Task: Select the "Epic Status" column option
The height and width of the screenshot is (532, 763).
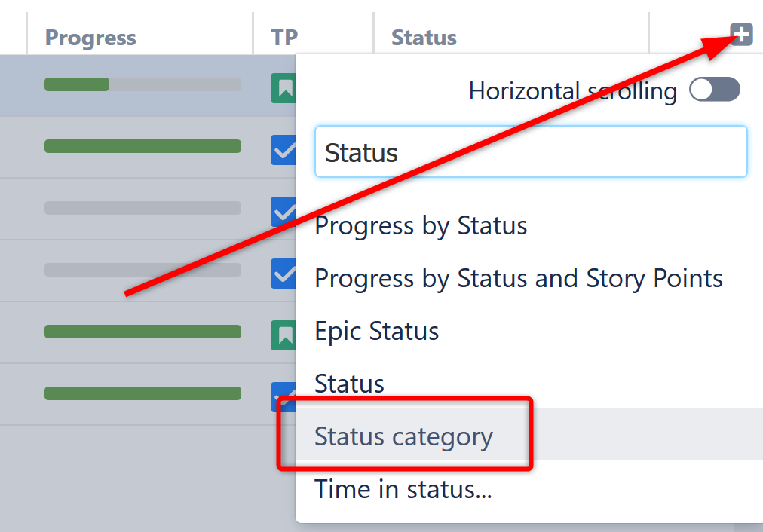Action: [376, 332]
